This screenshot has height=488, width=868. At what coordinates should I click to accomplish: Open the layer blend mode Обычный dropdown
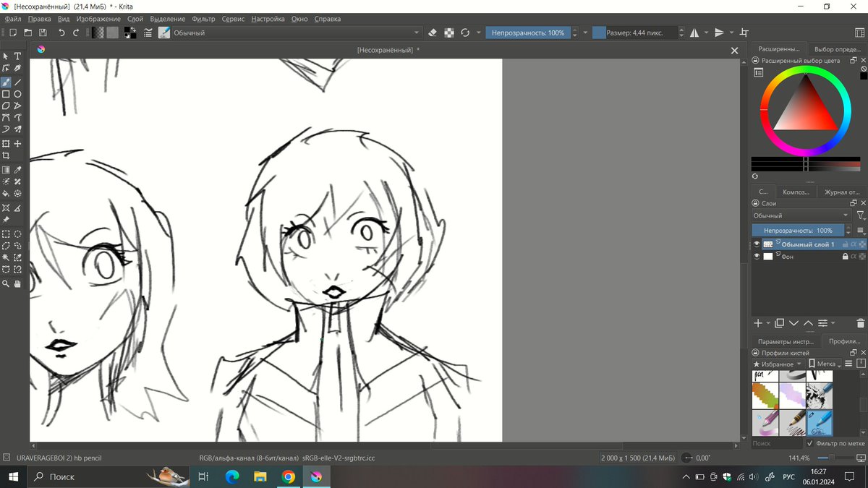point(801,215)
